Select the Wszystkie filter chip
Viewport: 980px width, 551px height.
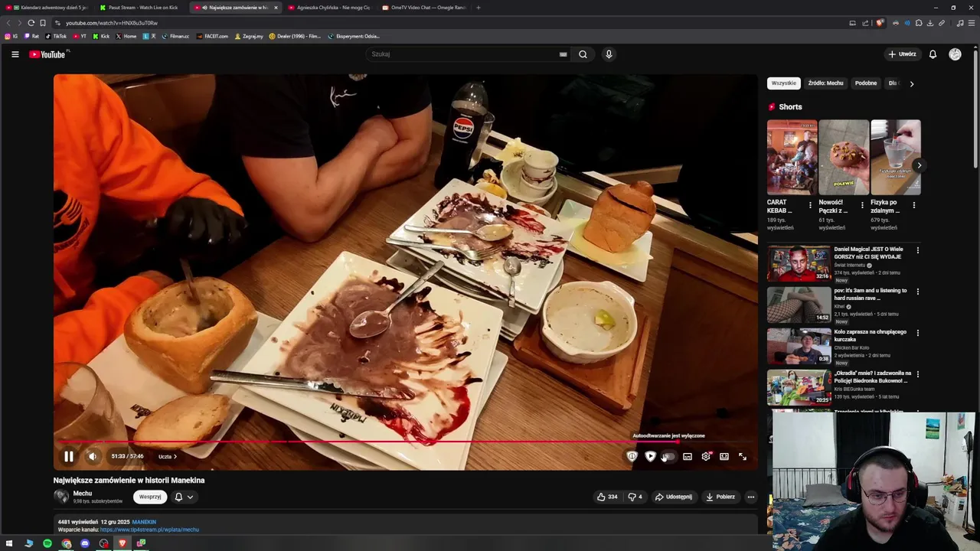click(x=783, y=83)
